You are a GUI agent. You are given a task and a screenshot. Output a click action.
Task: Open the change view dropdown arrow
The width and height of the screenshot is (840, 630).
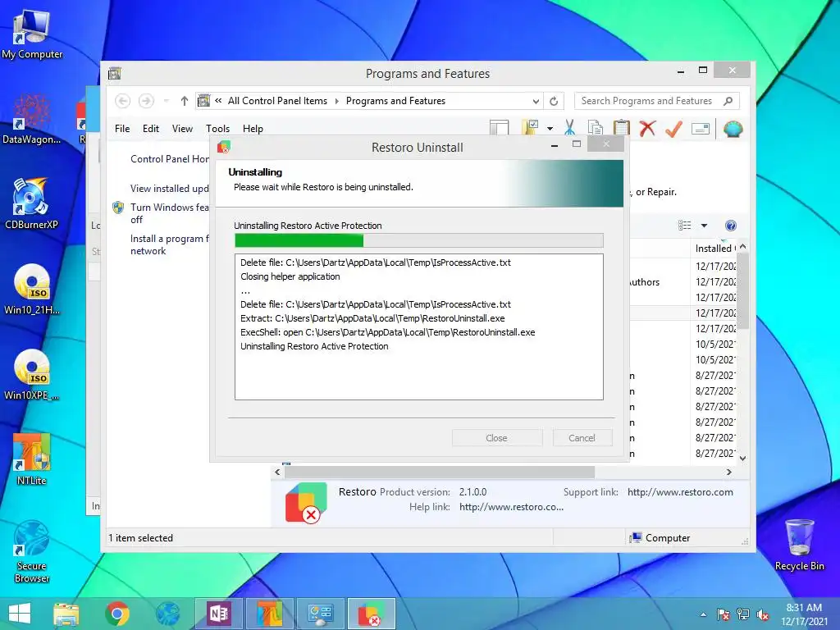[x=704, y=226]
